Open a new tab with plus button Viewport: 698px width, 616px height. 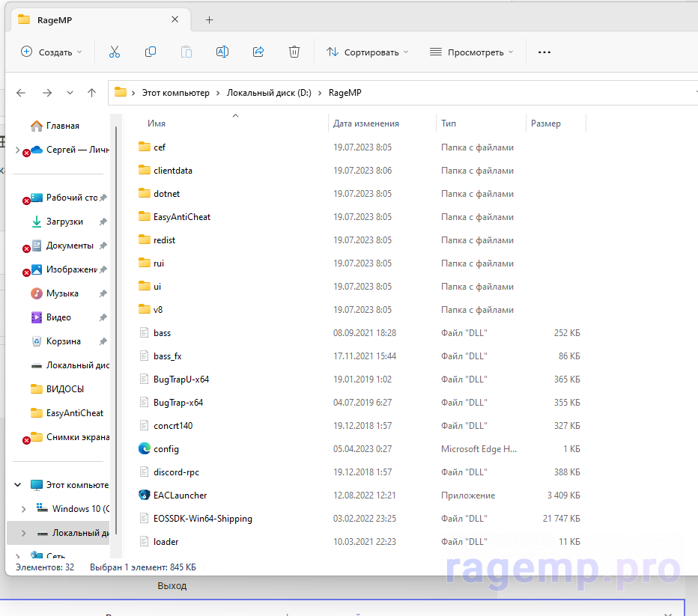209,19
